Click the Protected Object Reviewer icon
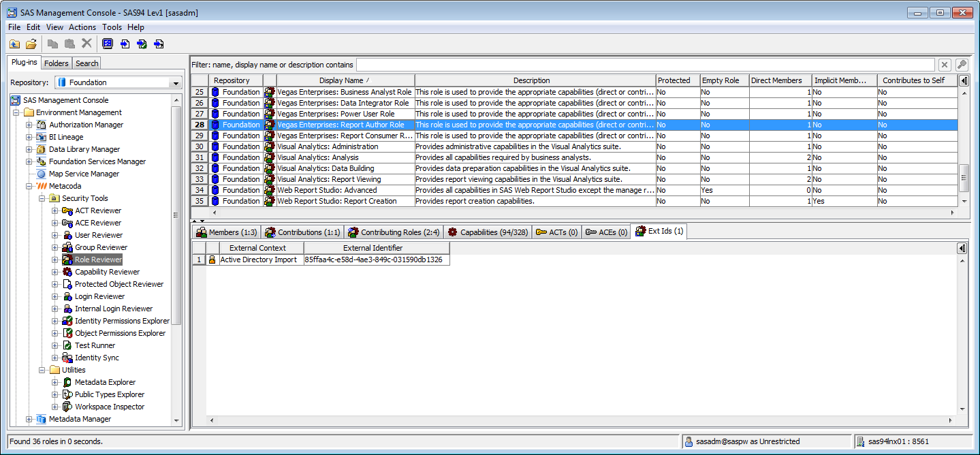 pos(67,284)
